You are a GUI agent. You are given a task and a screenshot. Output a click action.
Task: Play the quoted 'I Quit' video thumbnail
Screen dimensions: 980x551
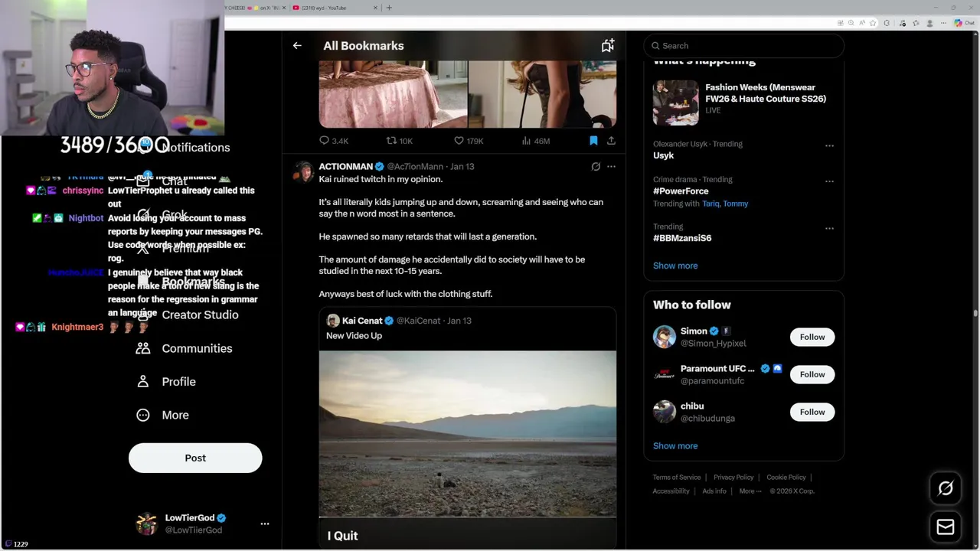pyautogui.click(x=467, y=434)
